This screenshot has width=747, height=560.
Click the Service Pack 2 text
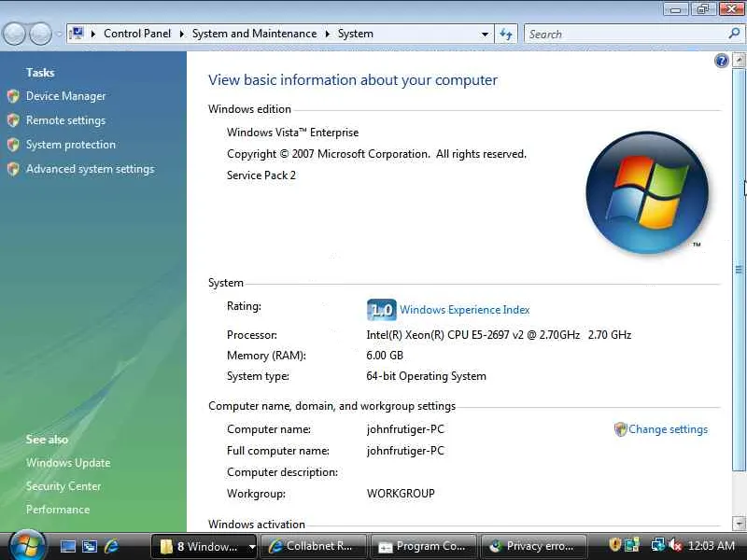point(261,175)
